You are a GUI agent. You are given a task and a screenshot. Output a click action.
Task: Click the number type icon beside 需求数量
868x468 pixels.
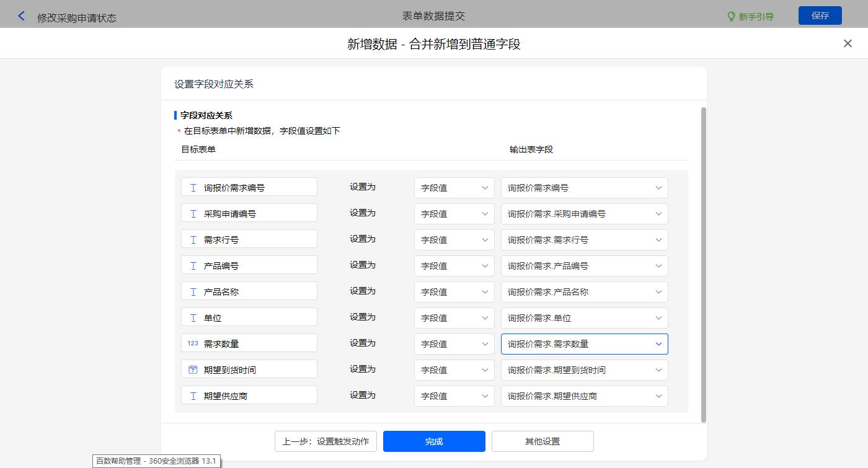point(193,343)
